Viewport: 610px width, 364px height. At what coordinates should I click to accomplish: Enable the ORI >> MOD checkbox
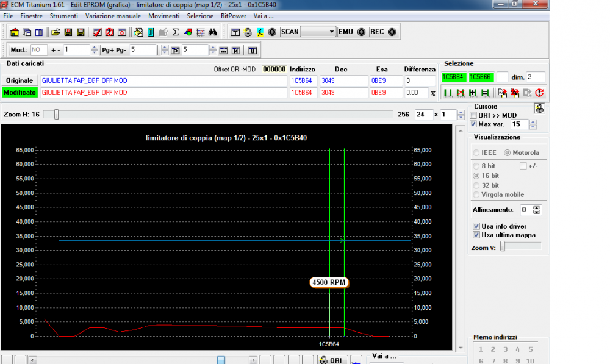click(x=473, y=115)
